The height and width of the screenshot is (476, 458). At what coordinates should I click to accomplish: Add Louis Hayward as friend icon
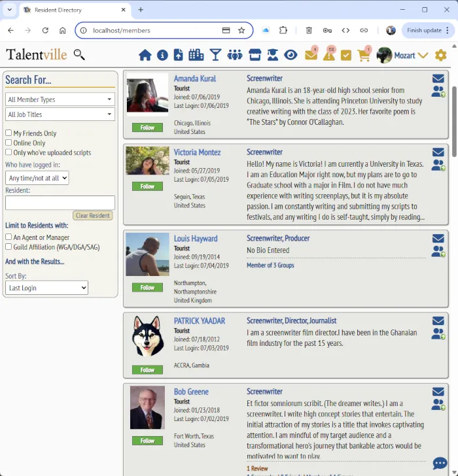click(x=438, y=252)
